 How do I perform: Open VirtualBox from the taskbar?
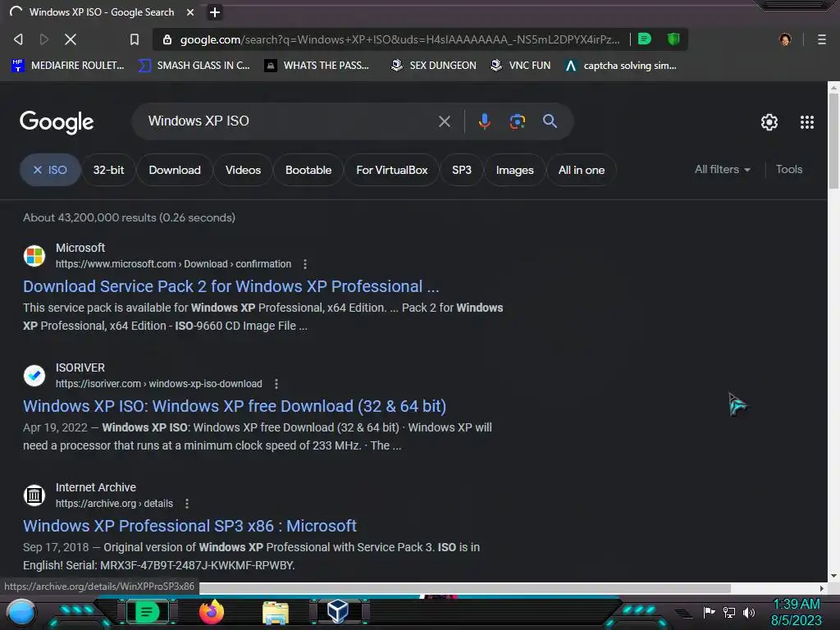pos(338,612)
